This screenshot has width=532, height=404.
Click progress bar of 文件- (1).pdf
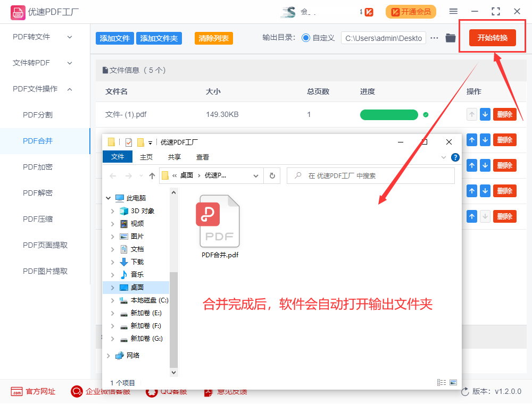click(389, 115)
